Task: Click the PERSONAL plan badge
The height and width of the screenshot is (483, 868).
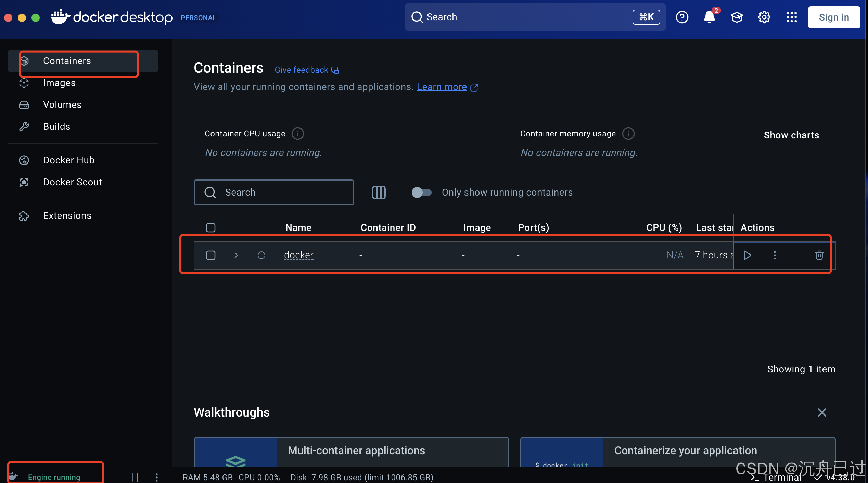Action: click(199, 18)
